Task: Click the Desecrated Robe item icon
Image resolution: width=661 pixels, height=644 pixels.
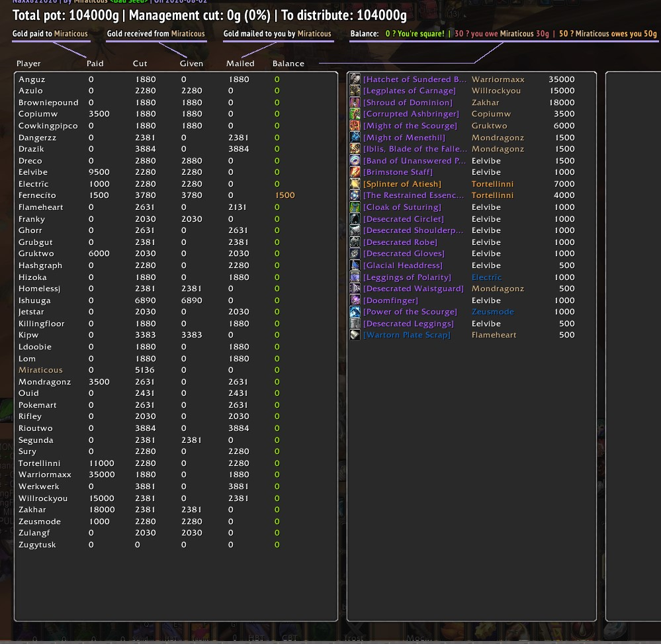Action: tap(355, 242)
